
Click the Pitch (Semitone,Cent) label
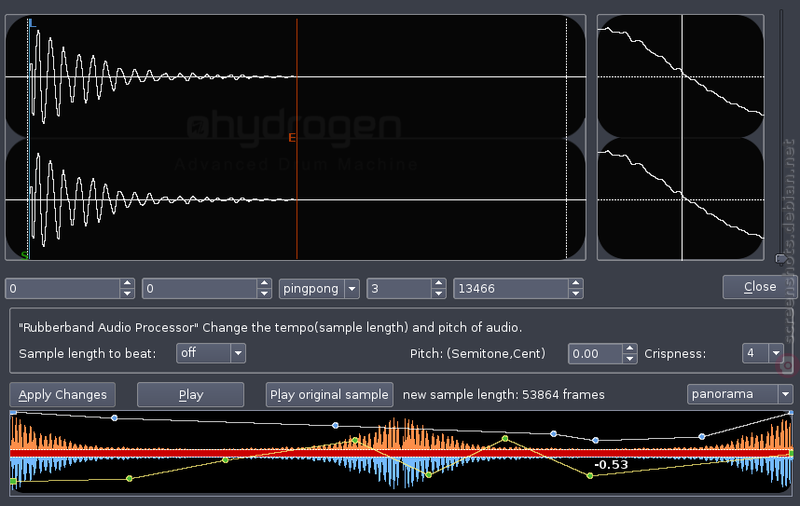pyautogui.click(x=478, y=353)
